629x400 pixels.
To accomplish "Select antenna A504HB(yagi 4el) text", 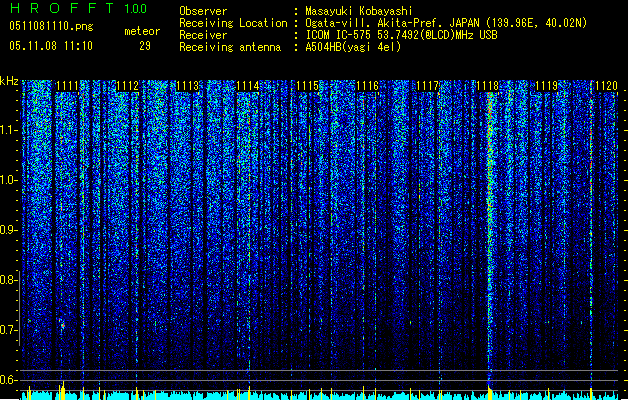I will pyautogui.click(x=353, y=47).
